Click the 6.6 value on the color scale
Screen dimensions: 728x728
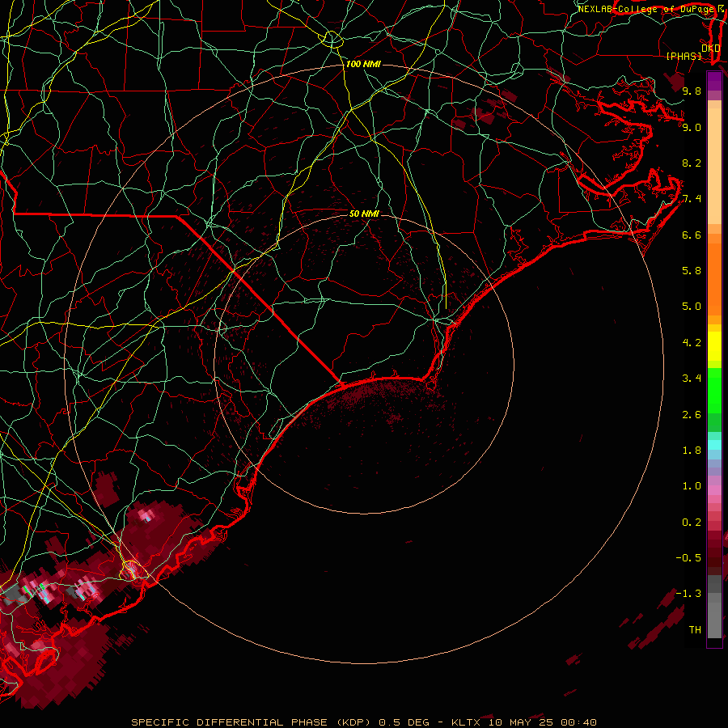[x=692, y=235]
